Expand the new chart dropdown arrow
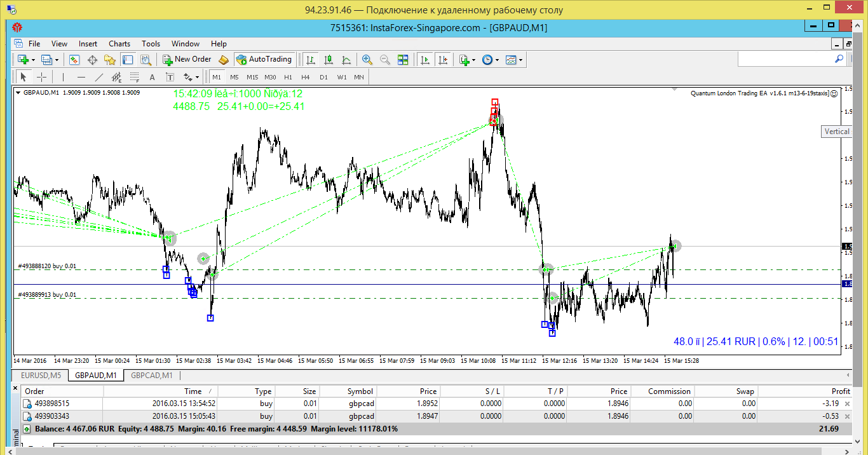 [x=33, y=60]
